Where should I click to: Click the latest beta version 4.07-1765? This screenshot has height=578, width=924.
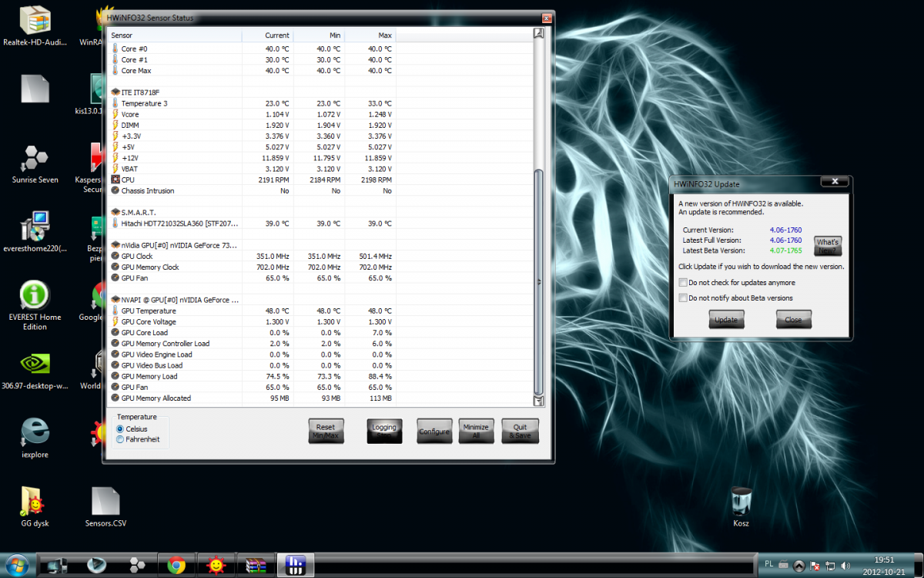pyautogui.click(x=785, y=250)
